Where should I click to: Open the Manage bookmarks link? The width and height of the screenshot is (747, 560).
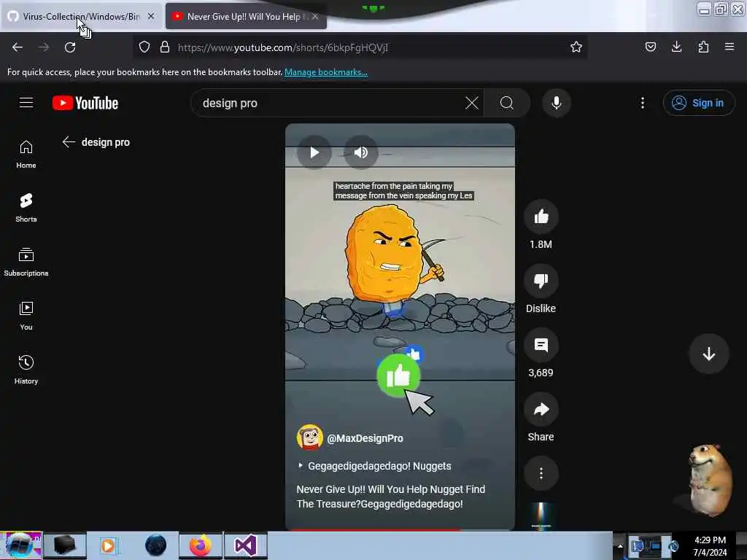[x=326, y=72]
